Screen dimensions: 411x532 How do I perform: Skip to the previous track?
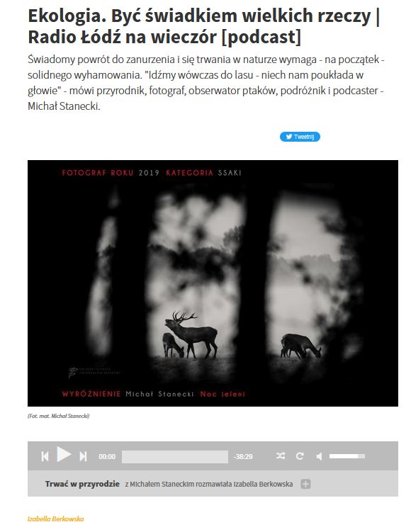click(45, 456)
